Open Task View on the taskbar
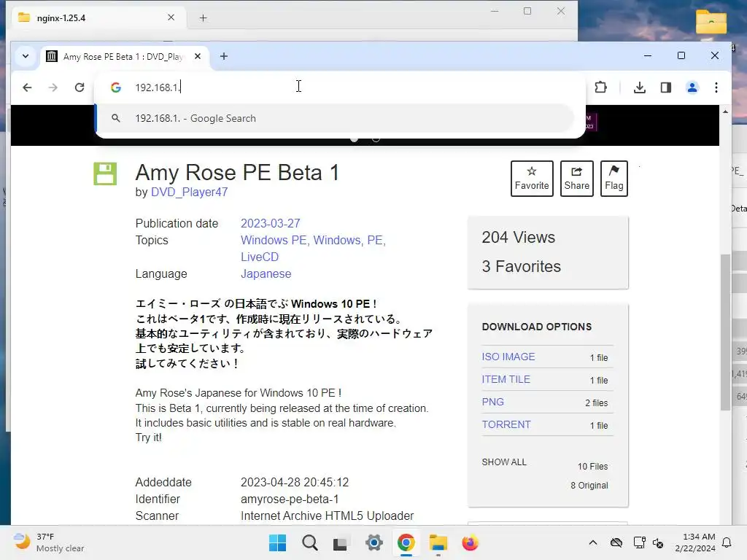 pos(341,542)
